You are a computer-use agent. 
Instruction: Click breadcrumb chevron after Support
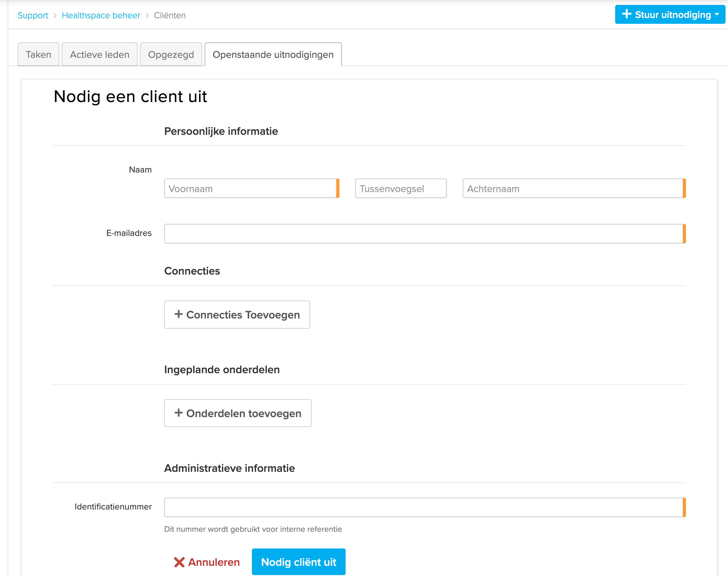pos(55,15)
